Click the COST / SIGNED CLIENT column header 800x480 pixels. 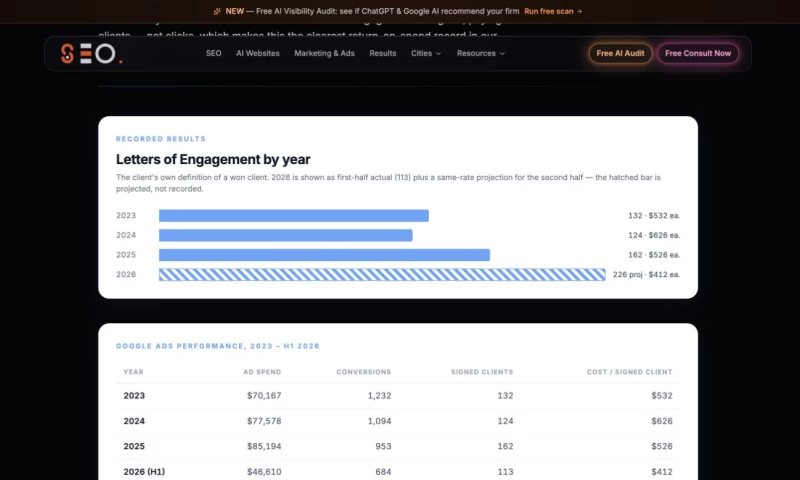[x=630, y=372]
